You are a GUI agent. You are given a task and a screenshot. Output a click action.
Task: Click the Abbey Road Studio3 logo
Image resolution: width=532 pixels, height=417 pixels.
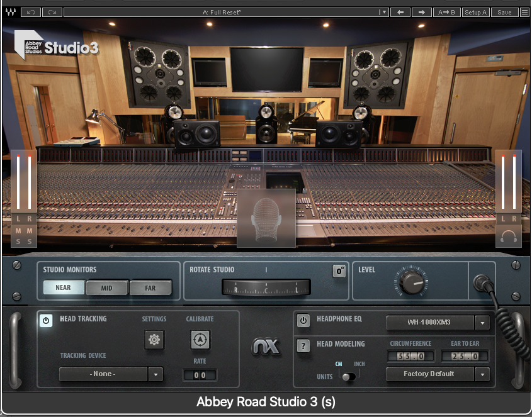57,46
